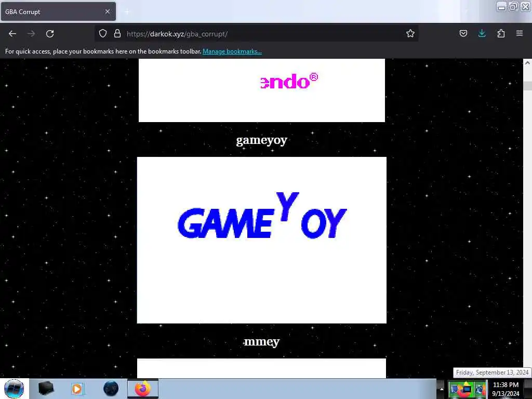Open the dark globe taskbar app
Viewport: 532px width, 399px height.
(111, 389)
